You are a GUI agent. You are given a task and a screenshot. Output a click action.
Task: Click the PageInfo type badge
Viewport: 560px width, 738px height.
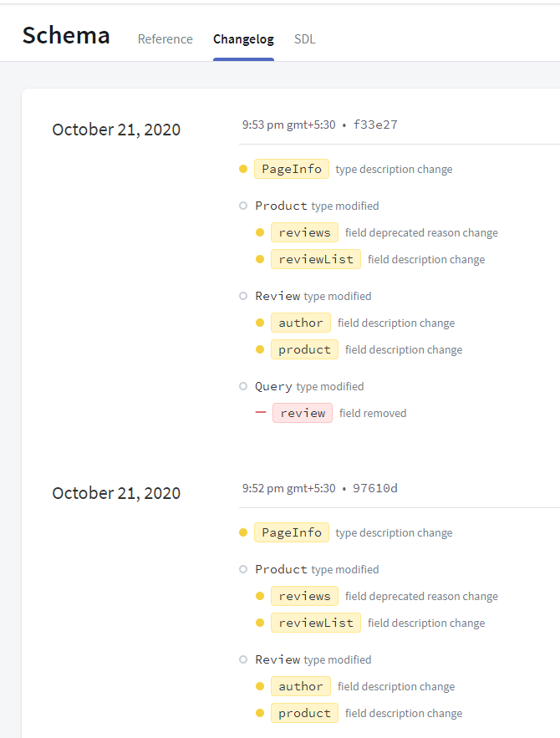pyautogui.click(x=291, y=168)
